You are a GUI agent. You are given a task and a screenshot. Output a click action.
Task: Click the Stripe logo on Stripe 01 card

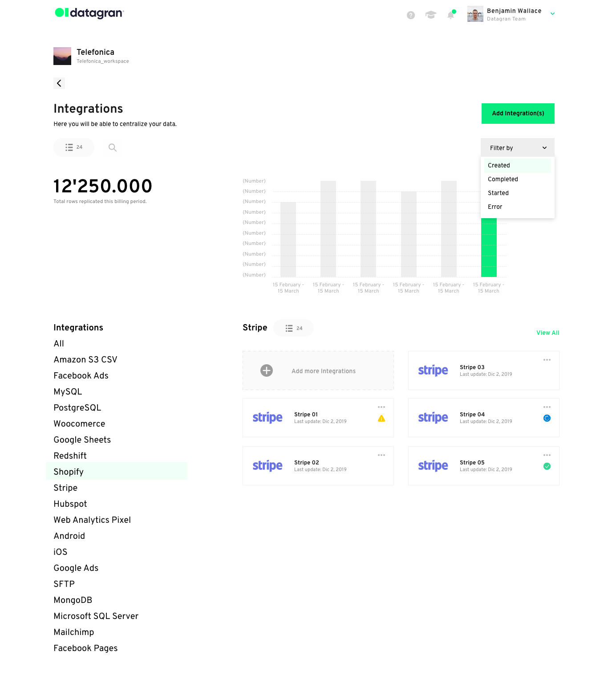point(268,418)
